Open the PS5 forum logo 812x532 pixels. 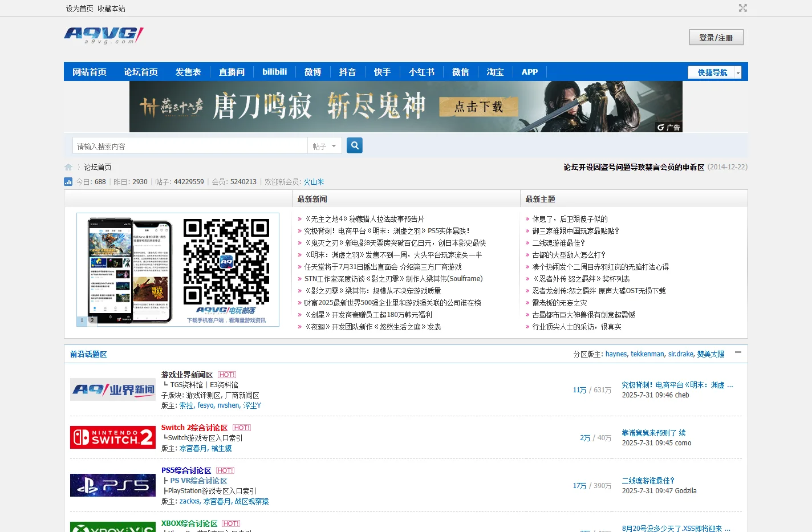113,485
